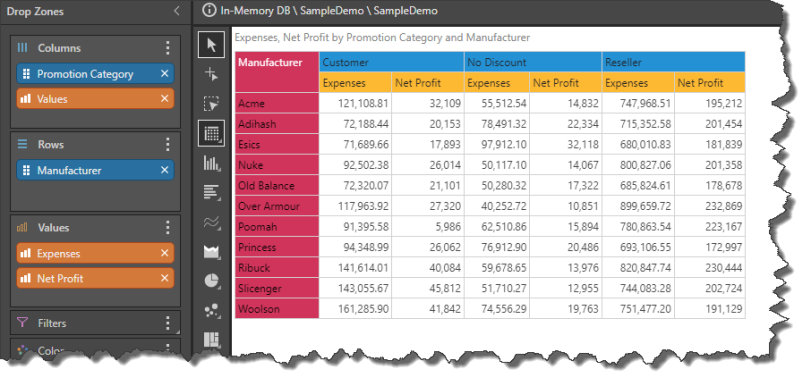The height and width of the screenshot is (386, 811).
Task: Open the Rows zone three-dot menu
Action: tap(167, 144)
